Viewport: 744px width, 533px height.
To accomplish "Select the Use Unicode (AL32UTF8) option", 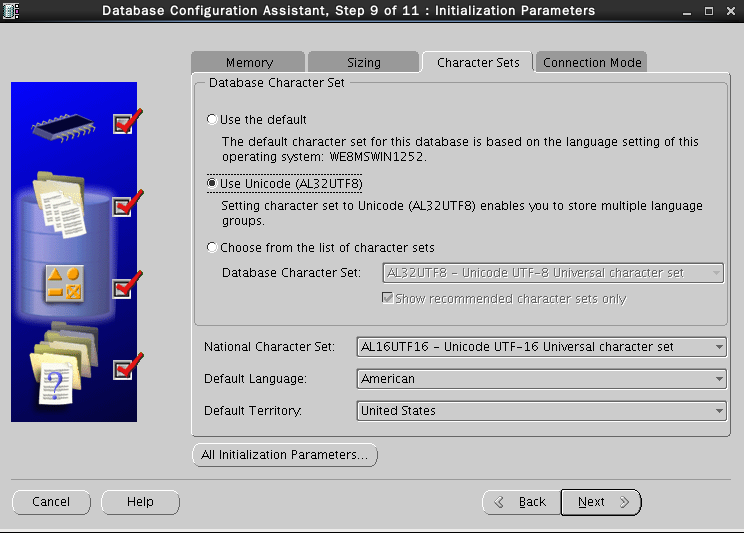I will pyautogui.click(x=211, y=184).
